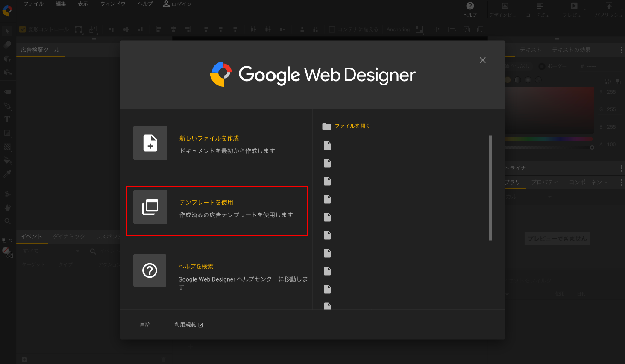This screenshot has height=364, width=625.
Task: Open the ウィンドウ menu
Action: [113, 4]
